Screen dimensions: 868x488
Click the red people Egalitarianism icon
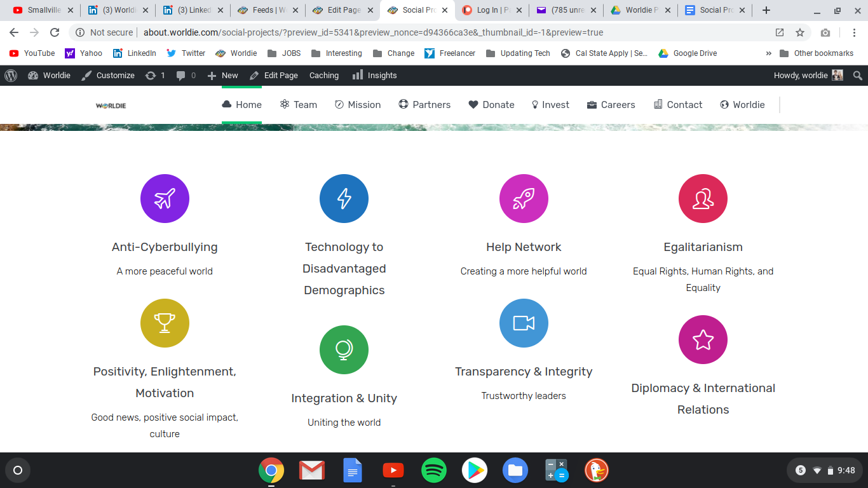(x=703, y=198)
